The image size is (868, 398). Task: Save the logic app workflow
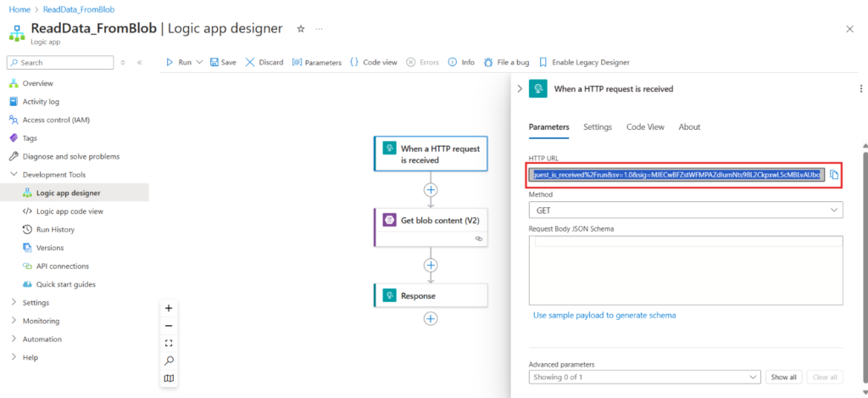(223, 62)
